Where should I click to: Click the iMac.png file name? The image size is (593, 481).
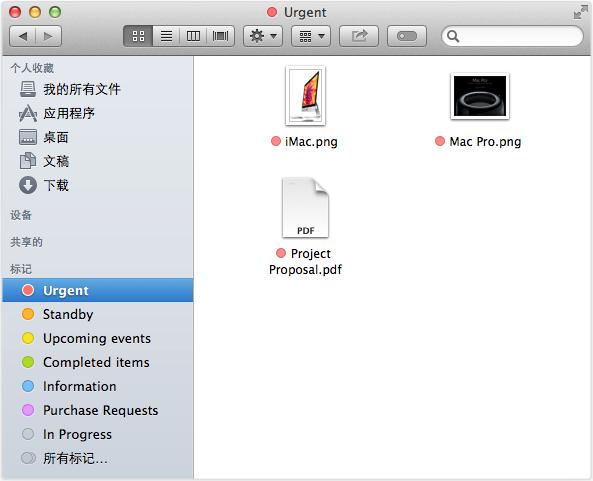[311, 141]
